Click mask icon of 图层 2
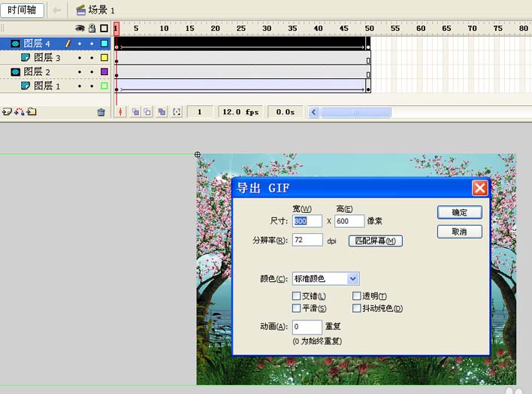Viewport: 532px width, 394px height. click(x=16, y=71)
